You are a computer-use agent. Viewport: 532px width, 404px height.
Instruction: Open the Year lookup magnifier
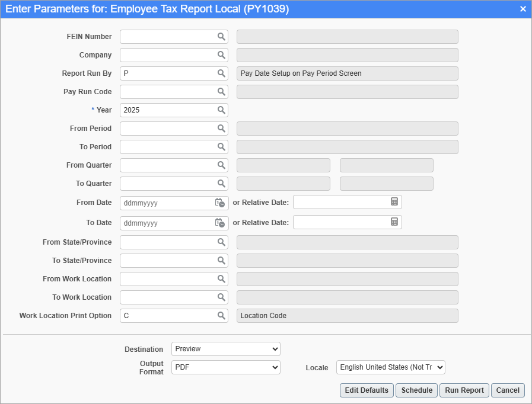[x=222, y=110]
